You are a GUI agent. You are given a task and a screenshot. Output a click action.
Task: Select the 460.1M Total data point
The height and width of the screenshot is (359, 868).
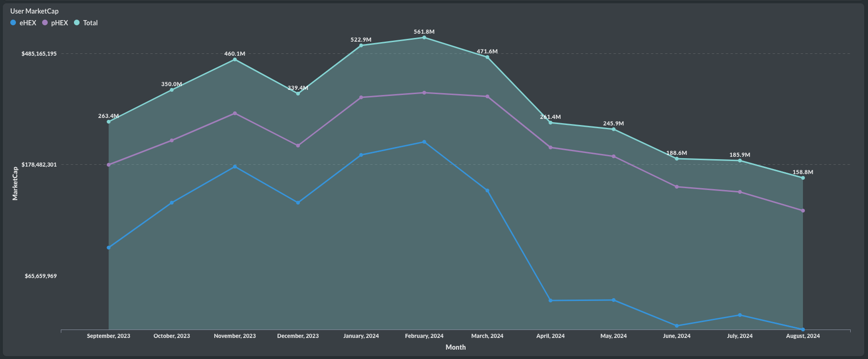[235, 59]
